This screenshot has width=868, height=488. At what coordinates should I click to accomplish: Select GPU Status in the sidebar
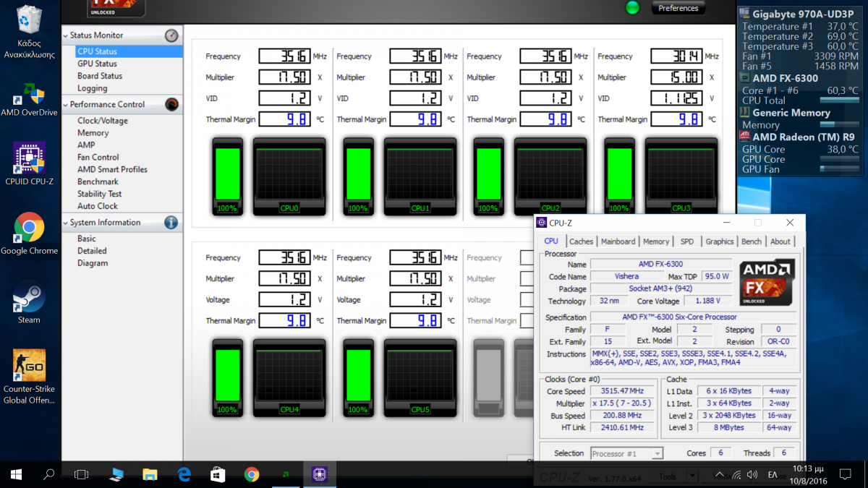(97, 64)
